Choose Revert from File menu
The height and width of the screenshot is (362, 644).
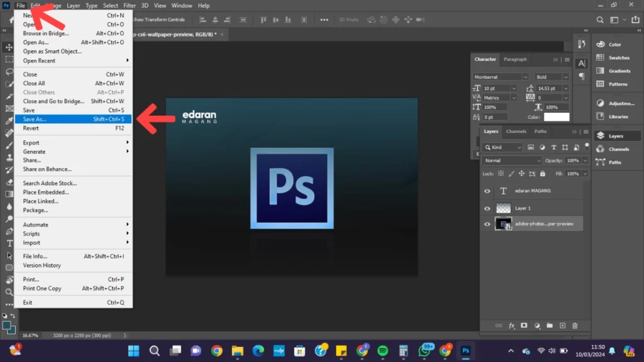pos(73,128)
